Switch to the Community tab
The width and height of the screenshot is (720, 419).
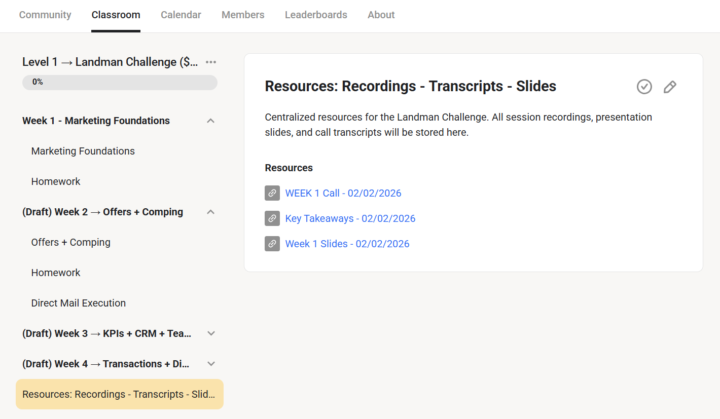pyautogui.click(x=45, y=15)
